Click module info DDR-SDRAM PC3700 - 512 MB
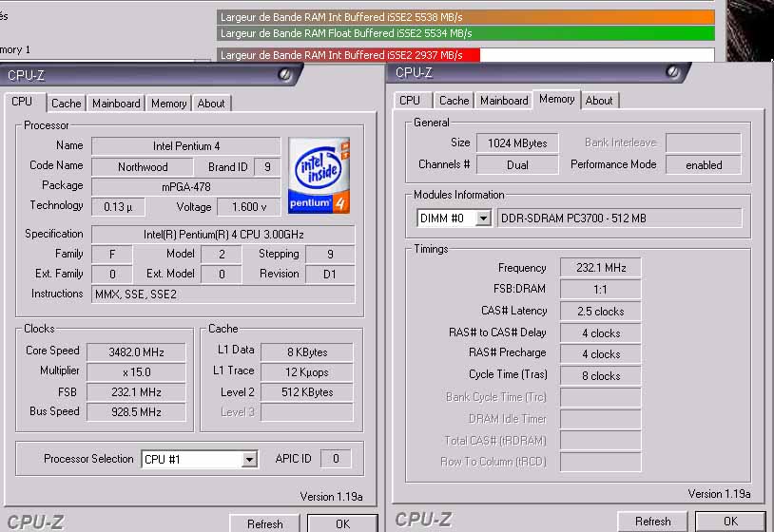774x532 pixels. tap(620, 218)
